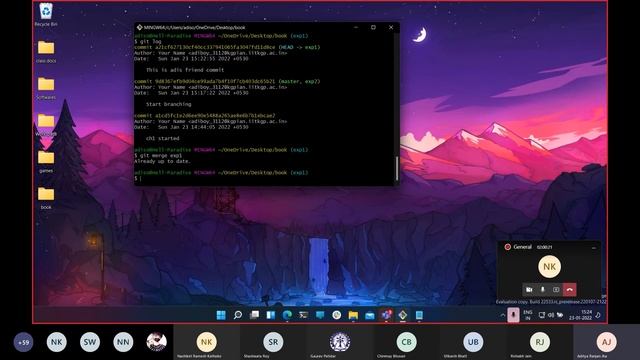Image resolution: width=640 pixels, height=360 pixels.
Task: Open File Explorer from taskbar
Action: 353,315
